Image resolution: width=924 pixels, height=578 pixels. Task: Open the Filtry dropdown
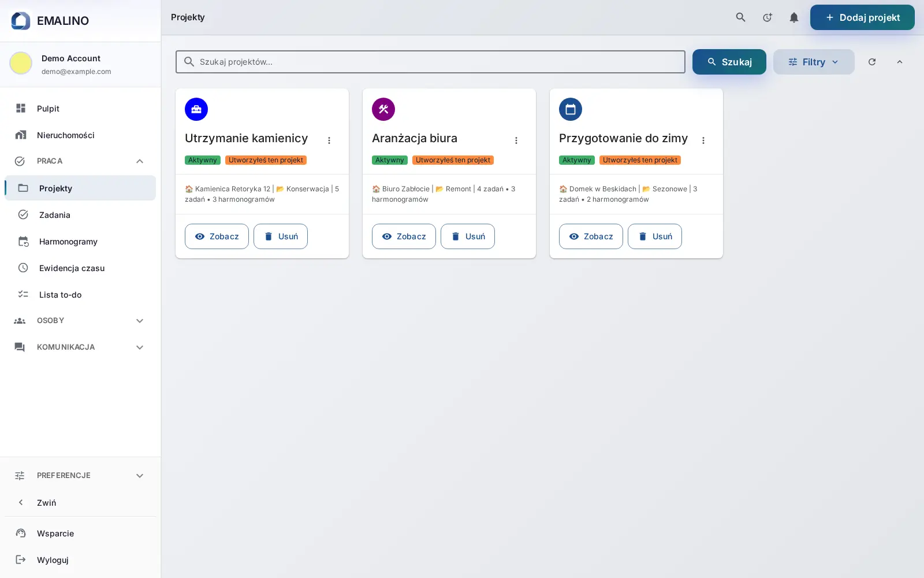tap(814, 62)
